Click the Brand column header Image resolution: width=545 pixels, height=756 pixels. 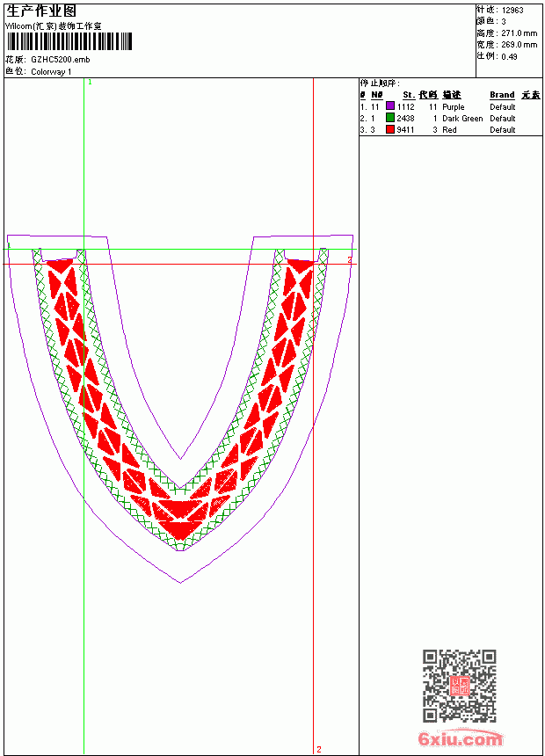(502, 95)
